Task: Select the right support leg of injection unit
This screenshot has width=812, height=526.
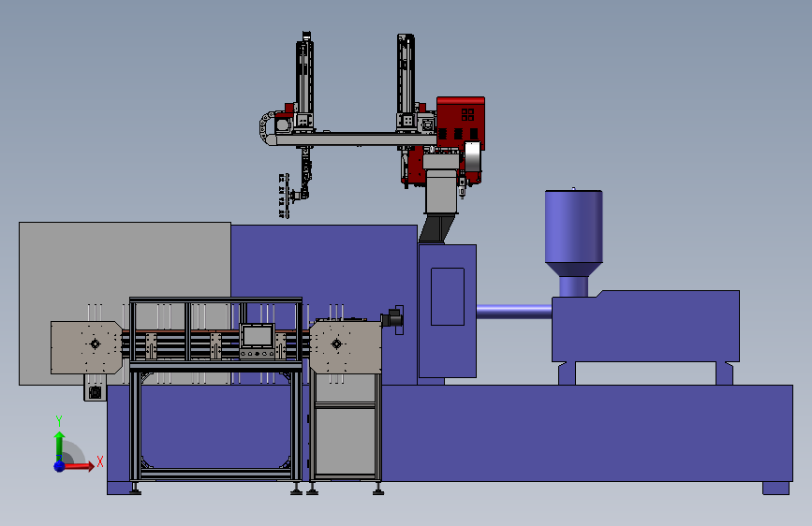Action: [x=725, y=373]
